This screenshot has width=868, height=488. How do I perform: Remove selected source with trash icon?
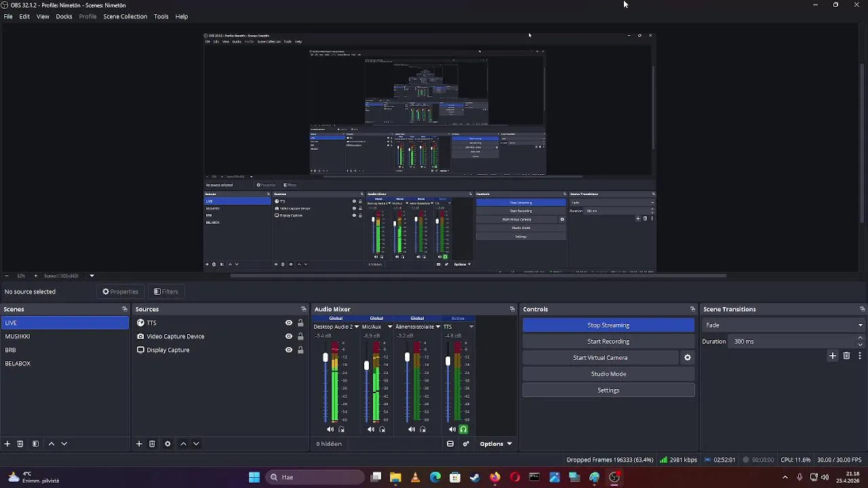152,444
